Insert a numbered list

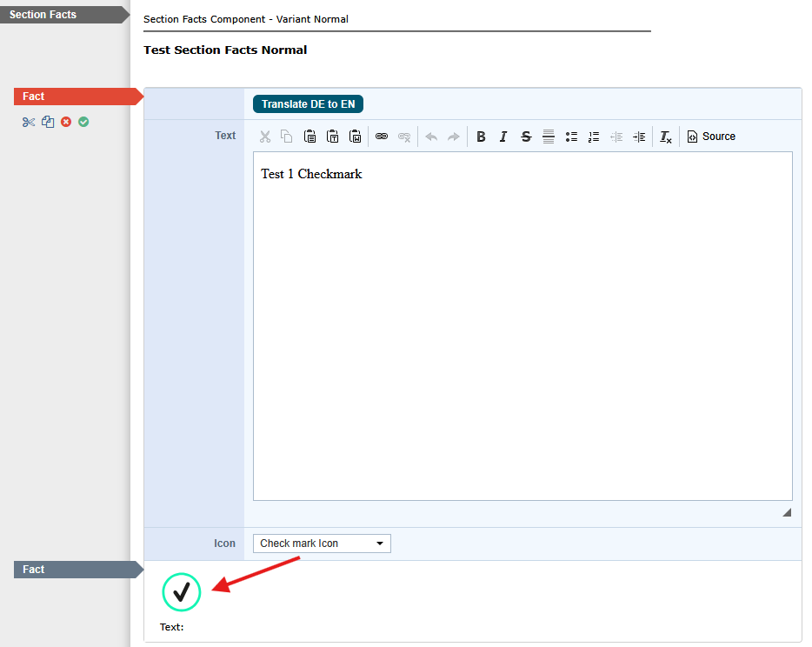tap(594, 137)
